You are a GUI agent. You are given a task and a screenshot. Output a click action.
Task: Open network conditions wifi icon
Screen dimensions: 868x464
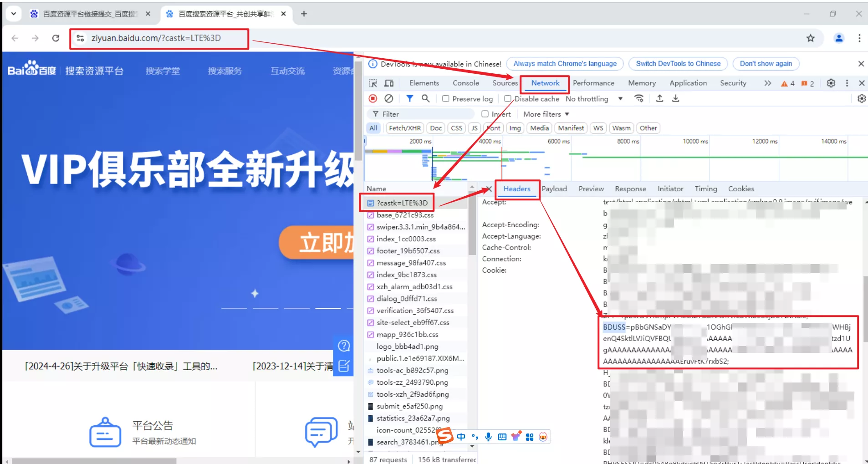click(x=639, y=98)
